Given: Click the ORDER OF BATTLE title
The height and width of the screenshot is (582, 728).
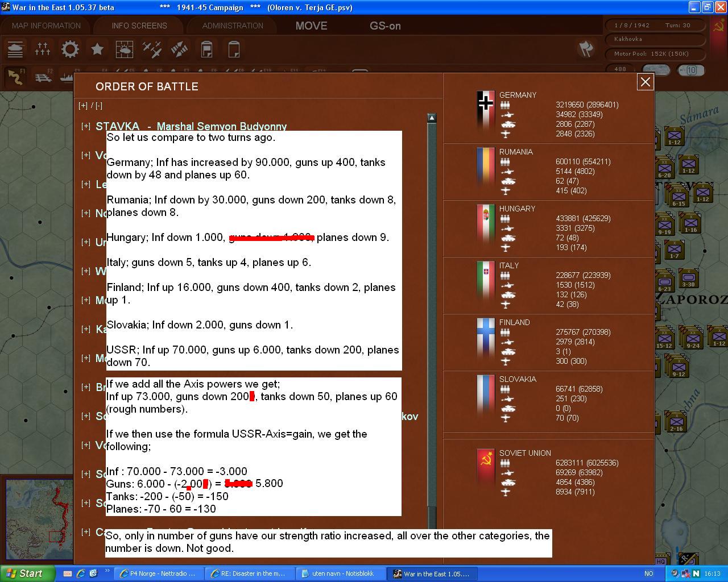Looking at the screenshot, I should point(147,86).
